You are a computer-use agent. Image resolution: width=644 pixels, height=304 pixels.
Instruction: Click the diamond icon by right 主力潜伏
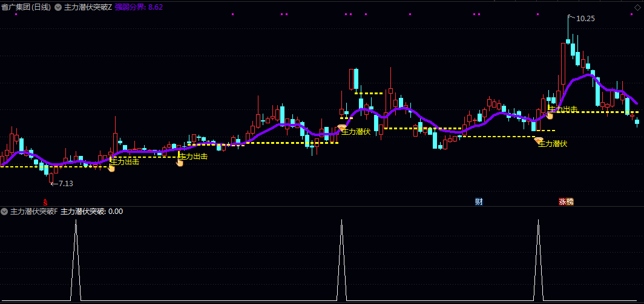(538, 140)
